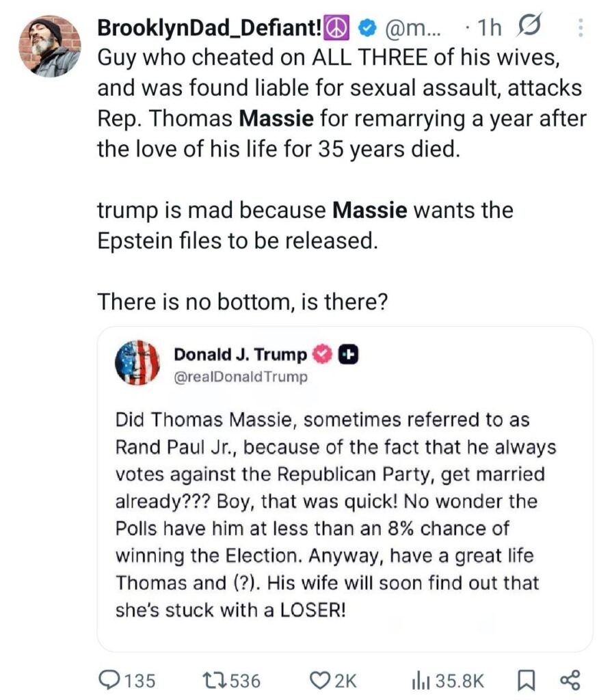This screenshot has width=612, height=700.
Task: Reply using the comment bubble icon
Action: pyautogui.click(x=111, y=679)
